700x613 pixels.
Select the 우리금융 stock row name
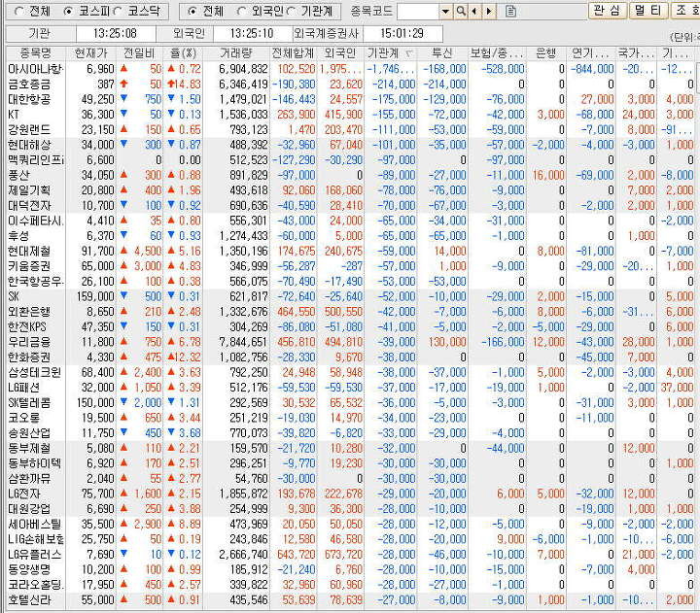coord(29,342)
